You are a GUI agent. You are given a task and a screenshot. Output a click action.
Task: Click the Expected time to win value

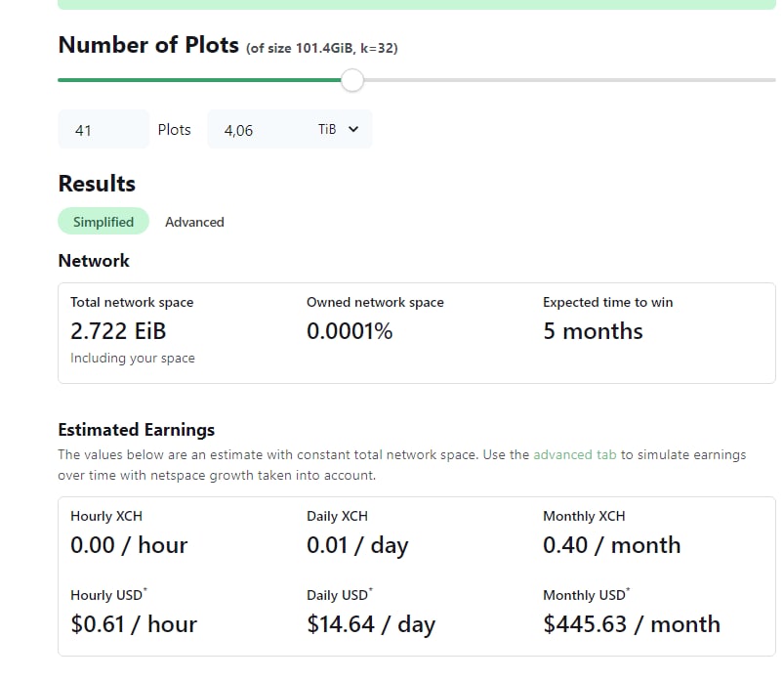[x=593, y=331]
